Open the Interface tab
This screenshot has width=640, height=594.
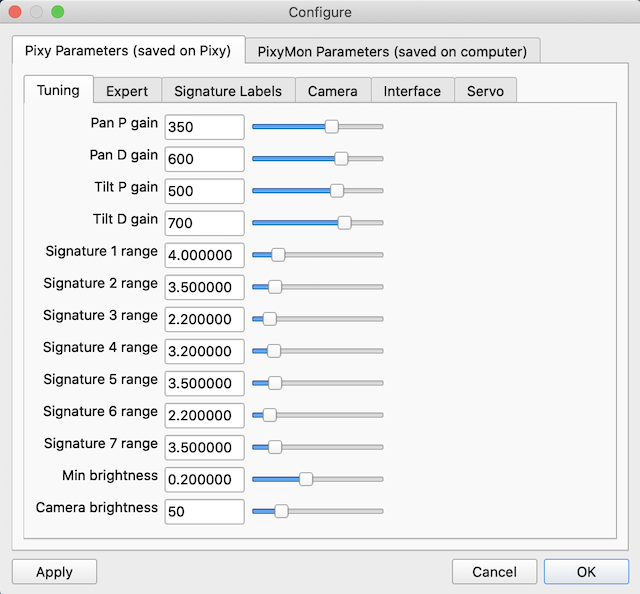coord(412,91)
